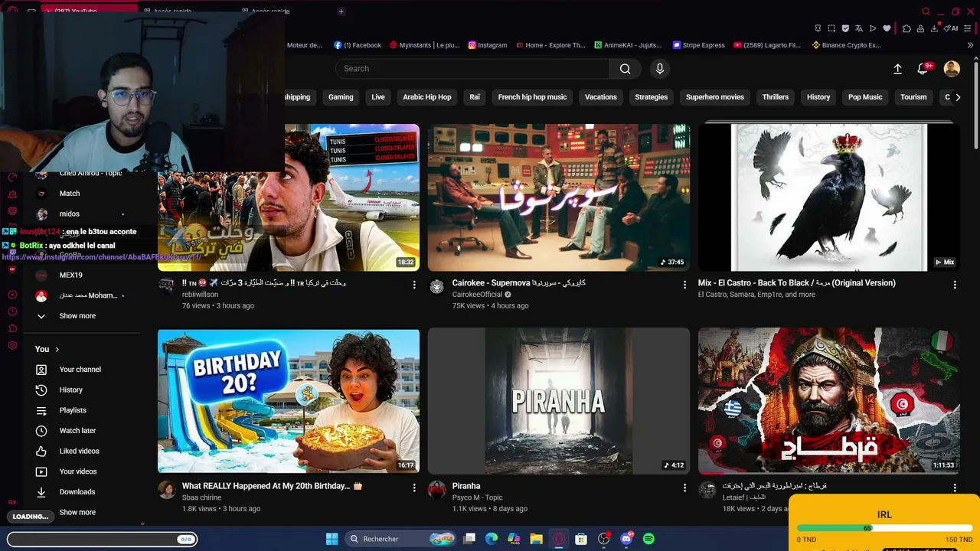
Task: Select the Pop Music chip
Action: pos(865,97)
